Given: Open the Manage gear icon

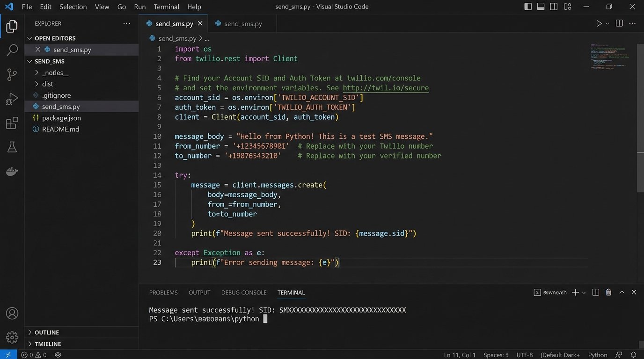Looking at the screenshot, I should point(12,337).
